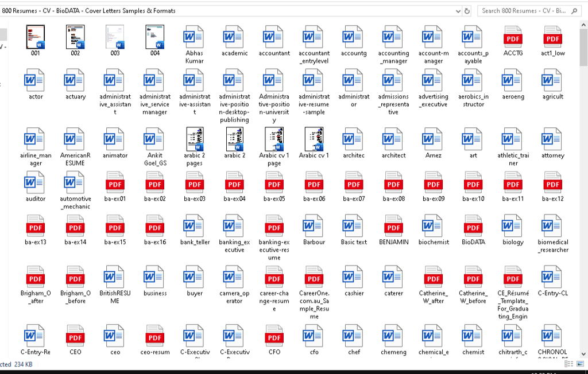
Task: Select the 001 Word document thumbnail
Action: click(x=36, y=37)
